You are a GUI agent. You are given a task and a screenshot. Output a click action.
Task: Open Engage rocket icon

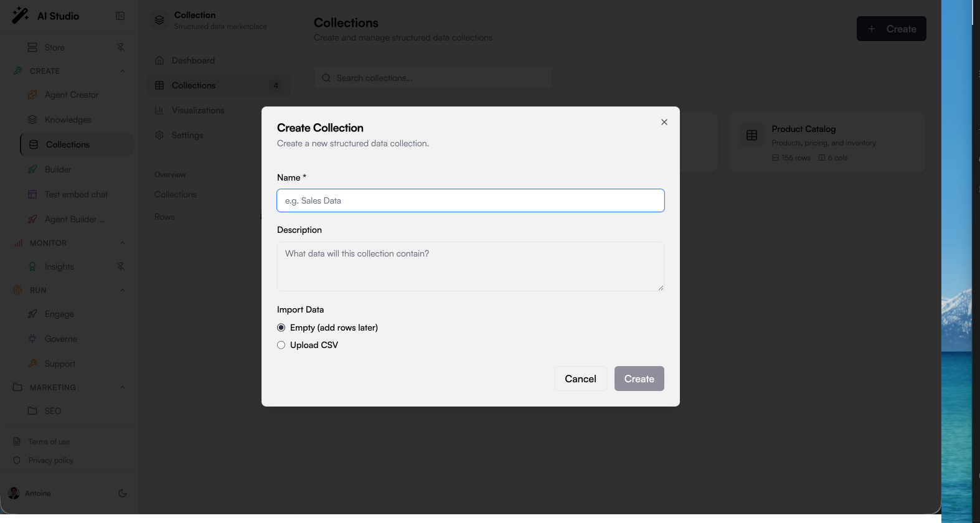click(x=32, y=314)
